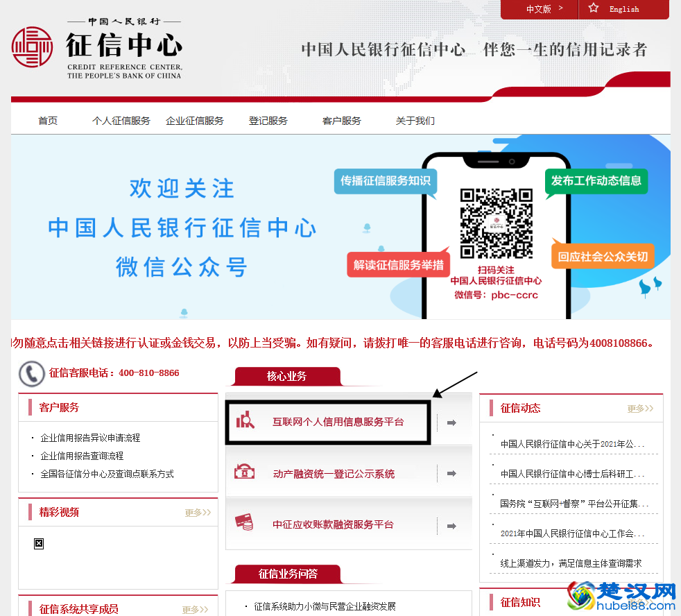Screen dimensions: 681x616
Task: Open the 个人征信服务 menu
Action: 121,121
